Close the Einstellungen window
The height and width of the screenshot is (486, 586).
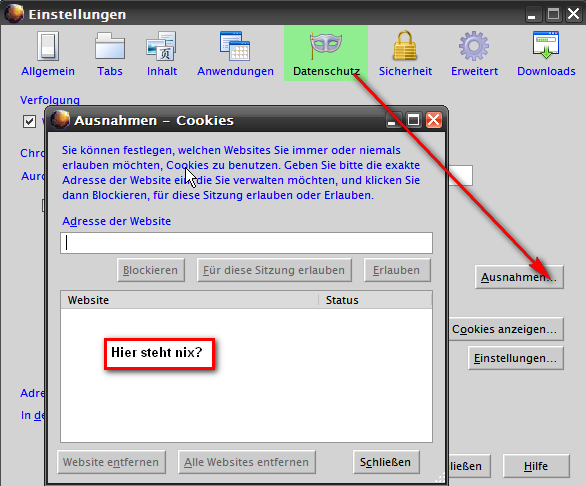tap(573, 14)
